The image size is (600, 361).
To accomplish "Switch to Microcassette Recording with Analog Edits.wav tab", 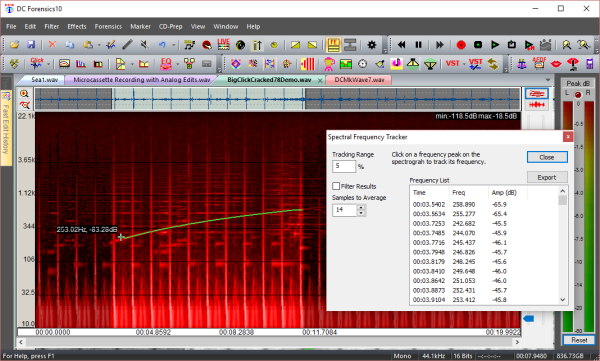I will tap(142, 80).
